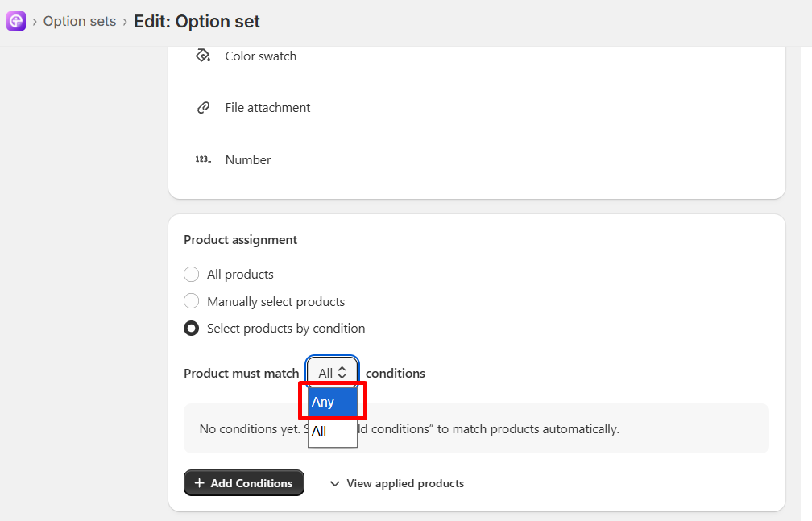Add the File attachment option type
Screen dimensions: 812x521
click(x=267, y=107)
